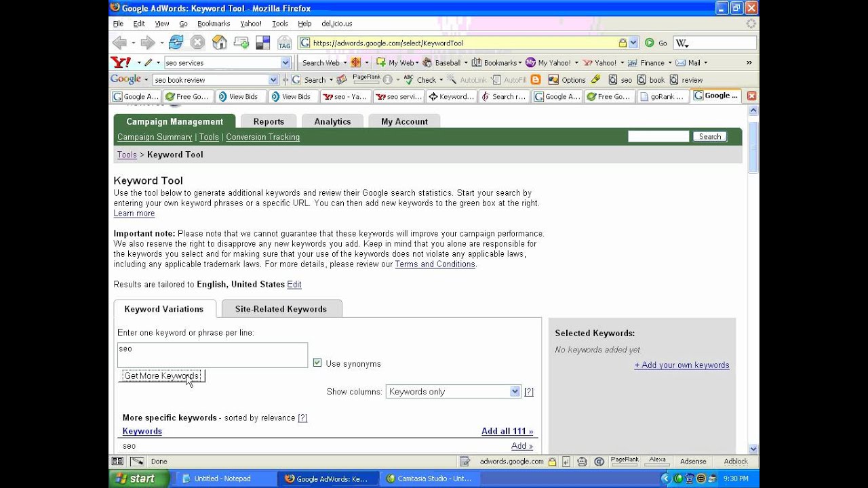Click in the keyword phrase text area
The width and height of the screenshot is (868, 488).
coord(212,355)
